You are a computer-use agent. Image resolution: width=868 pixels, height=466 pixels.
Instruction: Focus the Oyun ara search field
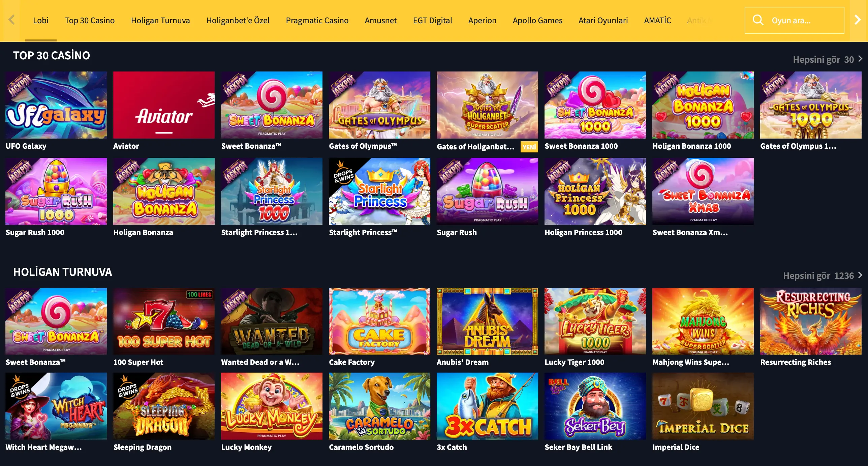794,20
